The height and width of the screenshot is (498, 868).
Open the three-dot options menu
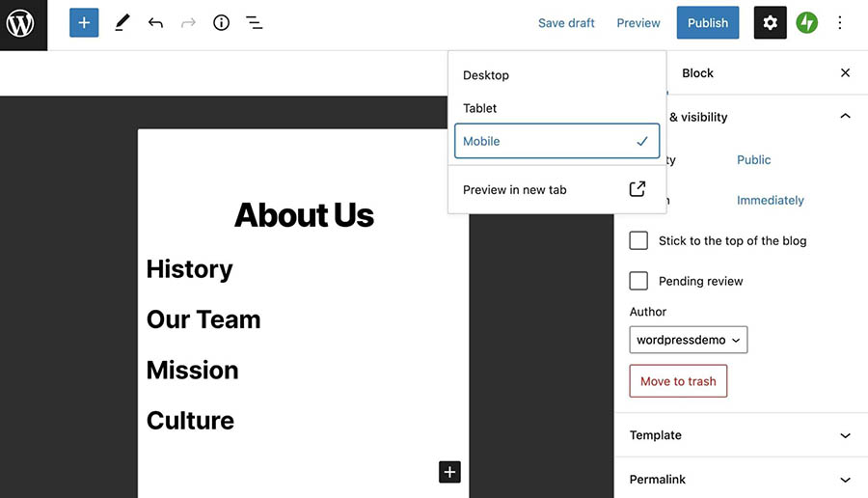[x=840, y=23]
